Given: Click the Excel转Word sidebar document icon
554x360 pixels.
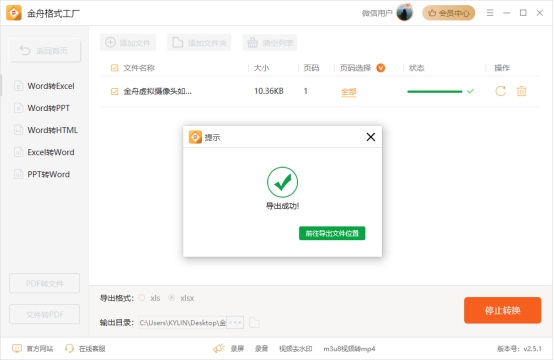Looking at the screenshot, I should 18,152.
